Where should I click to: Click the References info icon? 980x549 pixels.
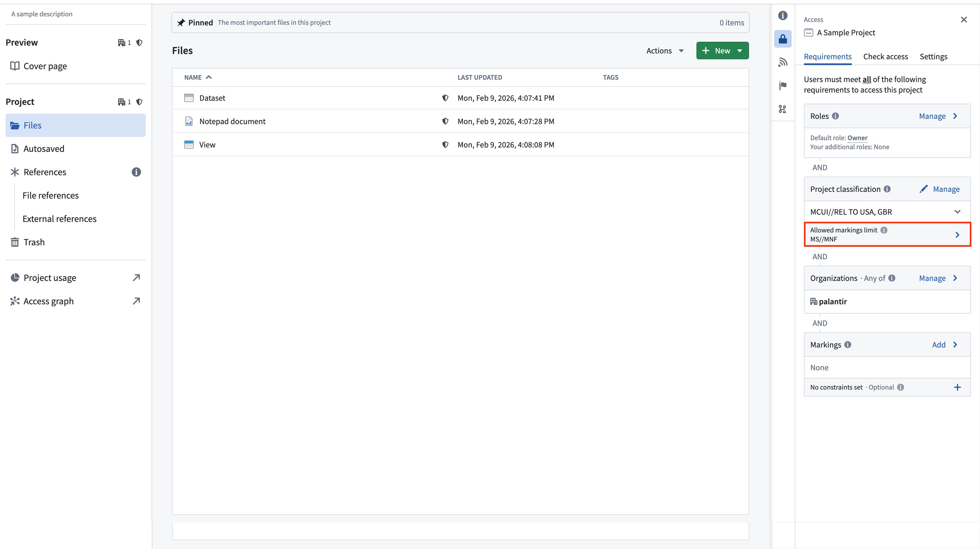(x=136, y=172)
